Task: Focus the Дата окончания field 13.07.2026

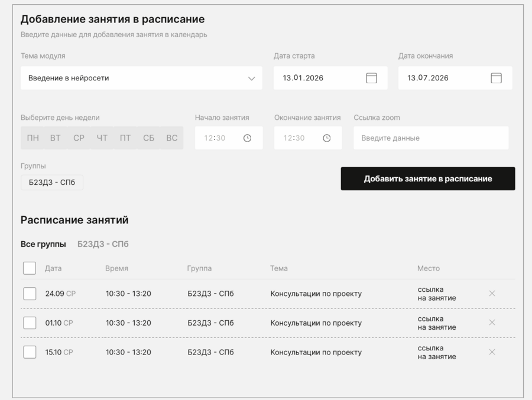Action: [455, 78]
